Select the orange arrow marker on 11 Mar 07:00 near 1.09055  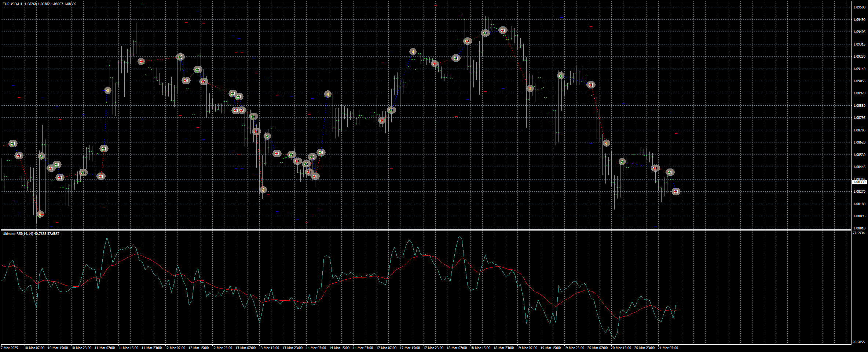107,90
